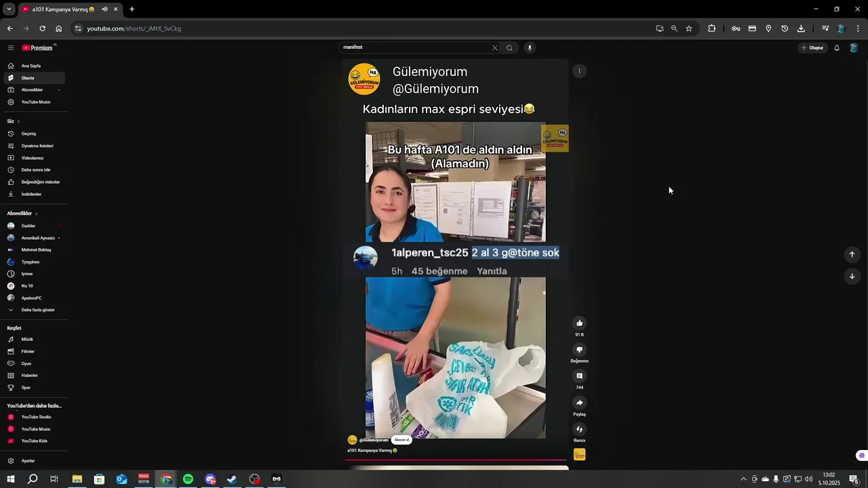
Task: Open Steam from the taskbar
Action: [232, 479]
